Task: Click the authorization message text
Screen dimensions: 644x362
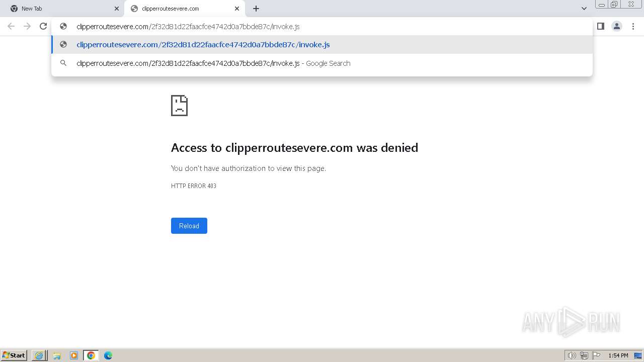Action: [249, 168]
